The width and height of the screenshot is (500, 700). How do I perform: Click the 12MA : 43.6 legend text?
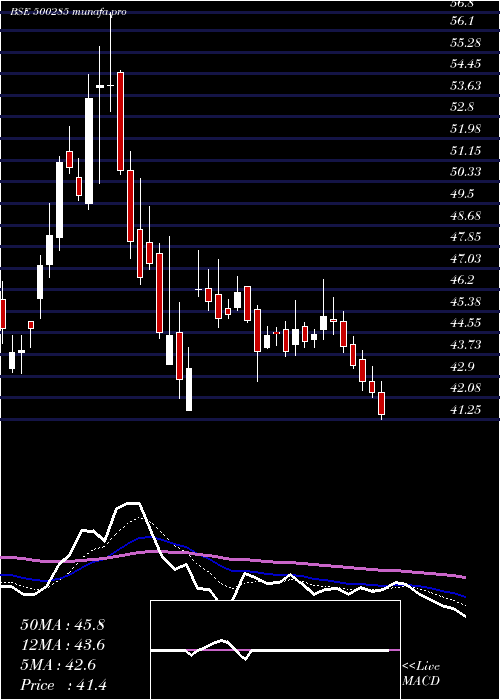62,645
